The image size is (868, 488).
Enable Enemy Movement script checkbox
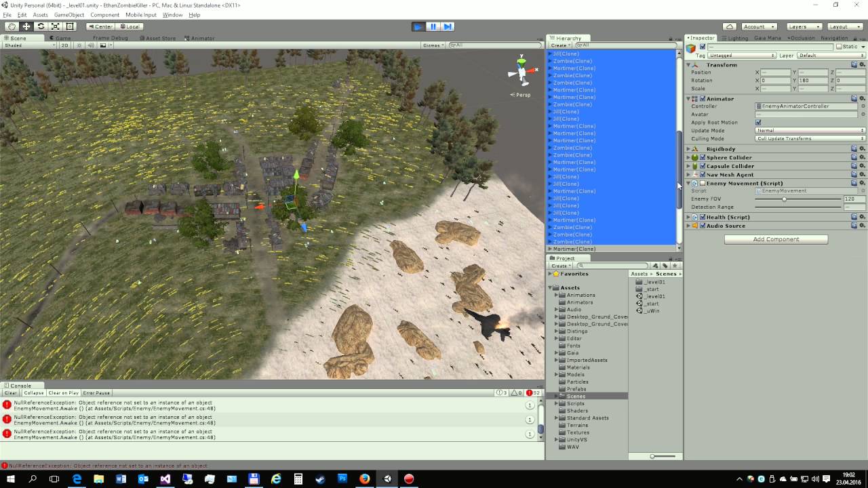coord(703,184)
